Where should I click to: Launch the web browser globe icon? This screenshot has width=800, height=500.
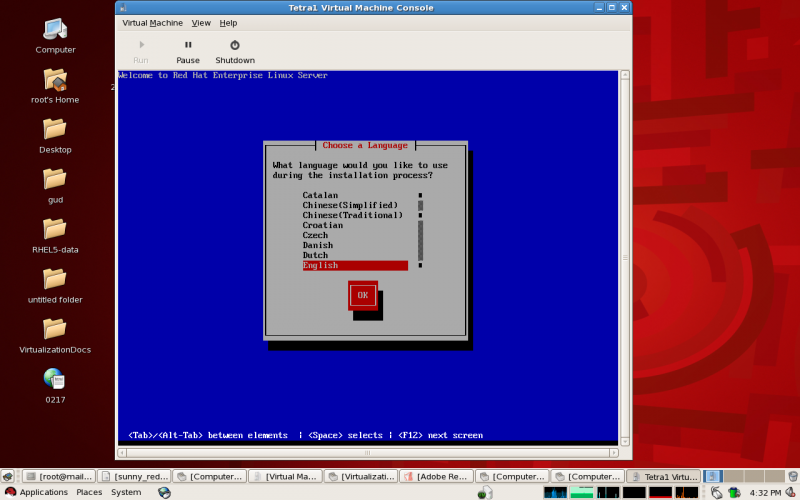(x=164, y=492)
